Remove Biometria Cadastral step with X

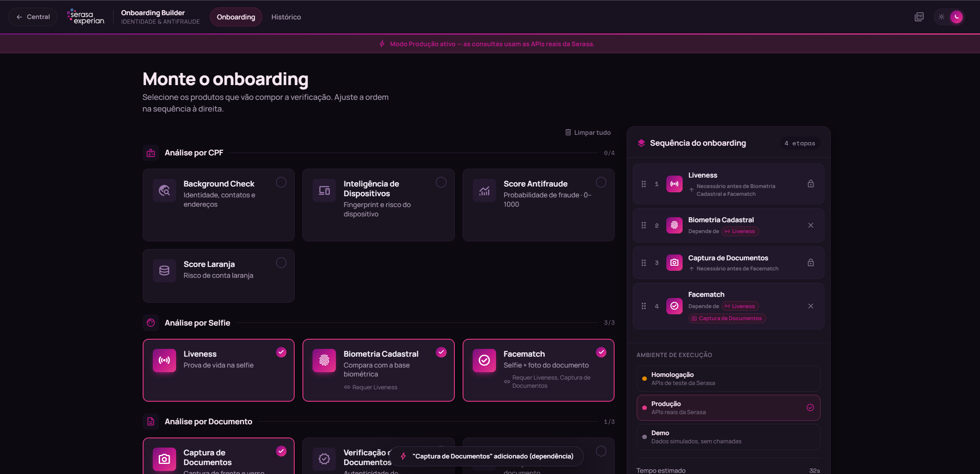point(811,225)
